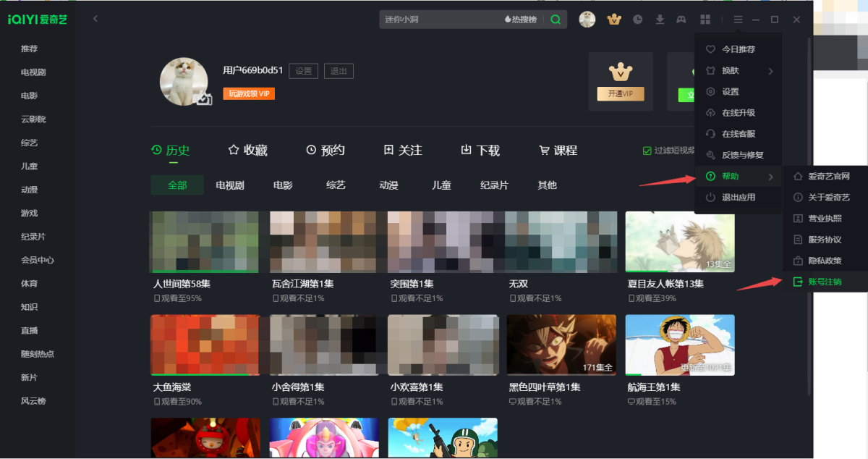Viewport: 868px width, 459px height.
Task: Open 会员中心 in the sidebar
Action: pyautogui.click(x=38, y=260)
